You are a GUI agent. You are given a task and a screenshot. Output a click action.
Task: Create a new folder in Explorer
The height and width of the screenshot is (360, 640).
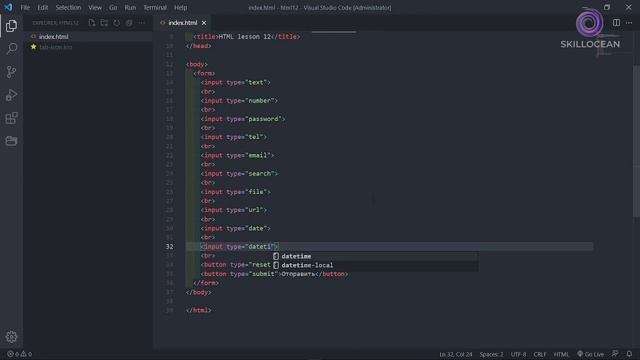coord(104,23)
